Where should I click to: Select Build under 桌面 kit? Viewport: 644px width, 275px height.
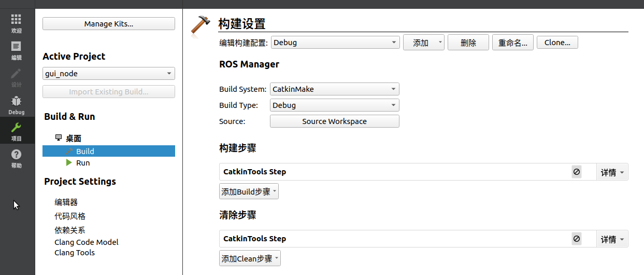coord(109,151)
